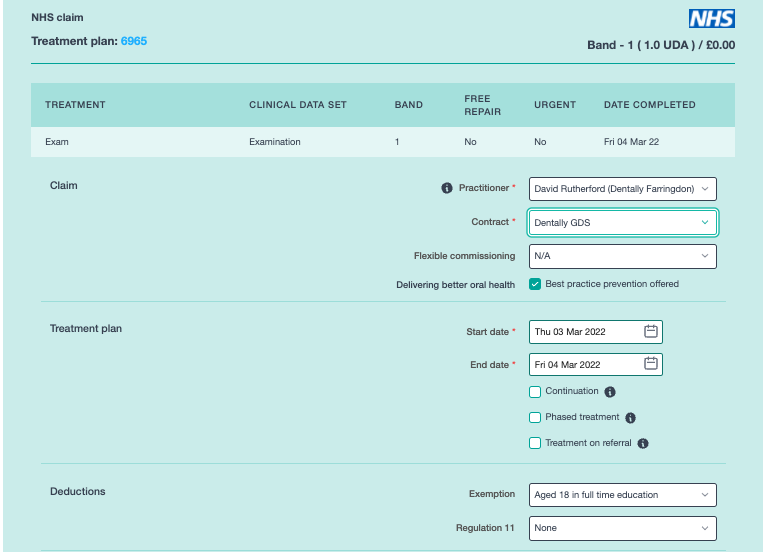The width and height of the screenshot is (765, 552).
Task: Click the NHS logo
Action: coord(711,18)
